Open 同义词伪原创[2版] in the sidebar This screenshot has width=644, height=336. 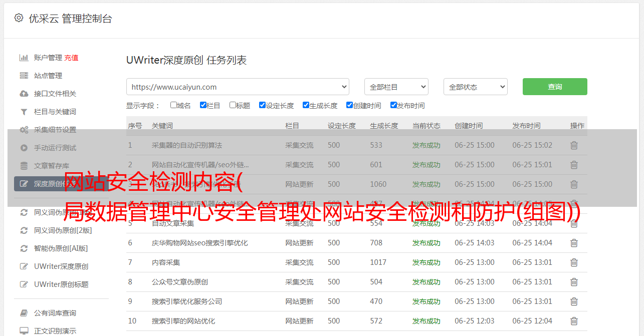[63, 230]
